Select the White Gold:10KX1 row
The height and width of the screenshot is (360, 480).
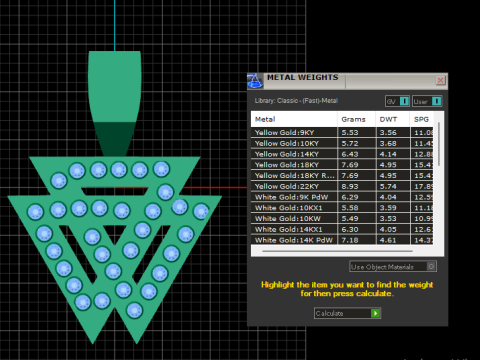point(342,208)
